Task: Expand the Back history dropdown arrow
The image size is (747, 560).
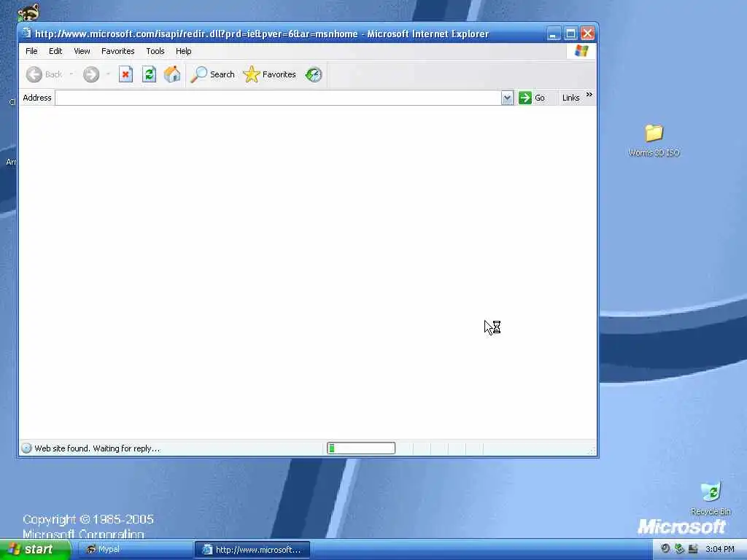Action: click(x=71, y=74)
